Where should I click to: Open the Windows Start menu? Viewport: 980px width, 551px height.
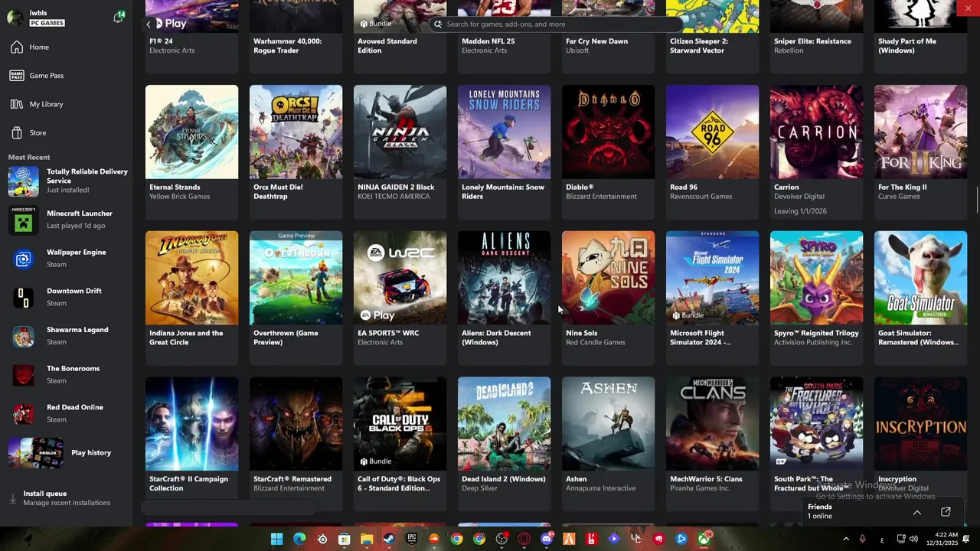coord(277,539)
